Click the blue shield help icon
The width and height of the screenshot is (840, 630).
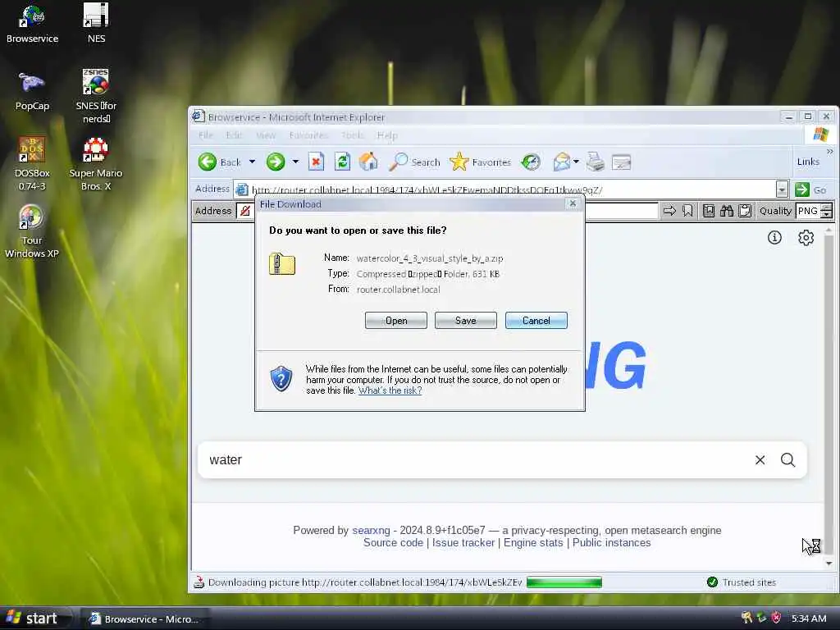(281, 379)
